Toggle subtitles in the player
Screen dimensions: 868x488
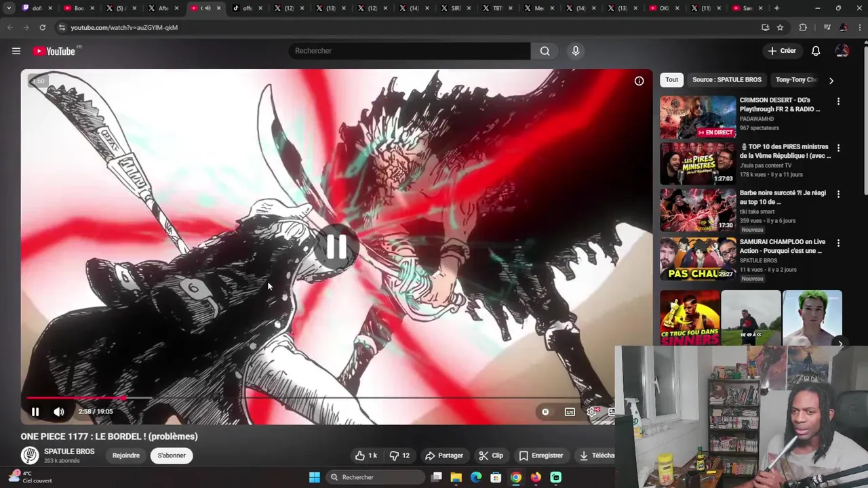pos(570,411)
